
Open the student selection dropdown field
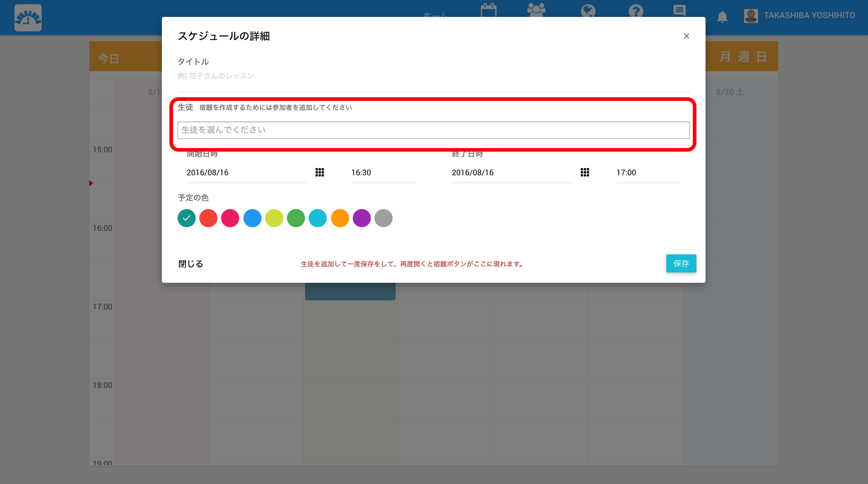click(x=433, y=130)
